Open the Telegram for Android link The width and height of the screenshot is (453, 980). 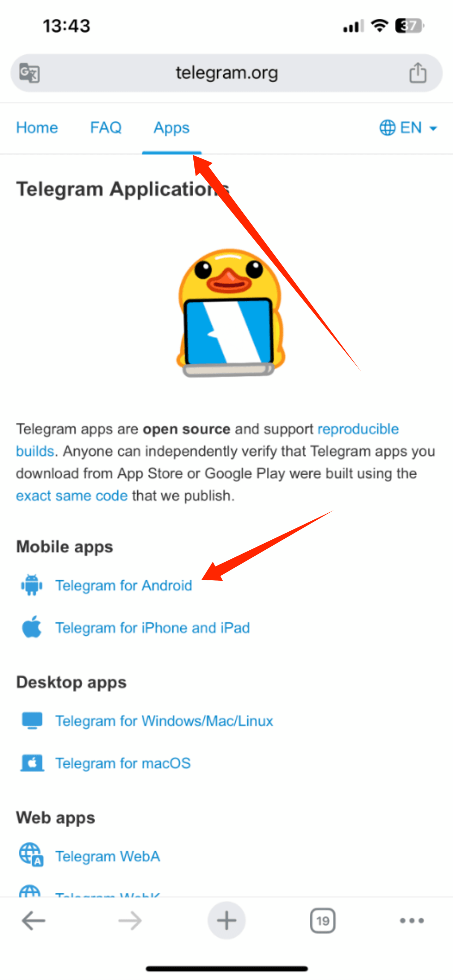point(123,586)
